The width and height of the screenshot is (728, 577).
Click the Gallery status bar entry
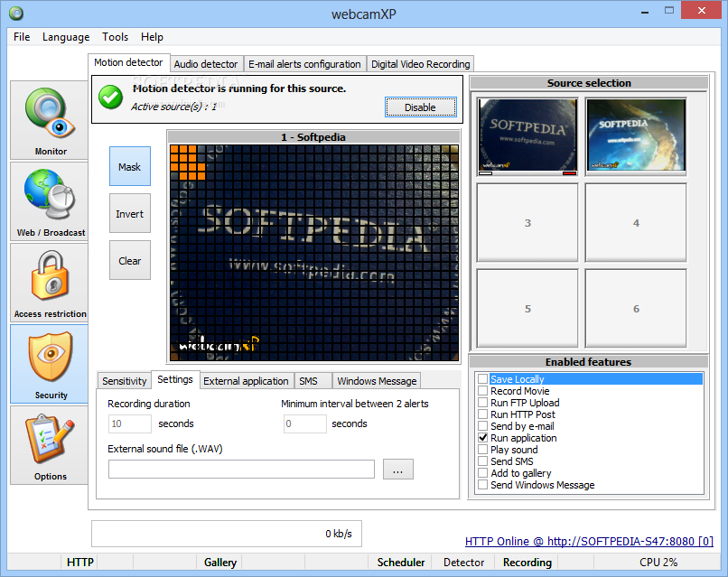[x=220, y=563]
